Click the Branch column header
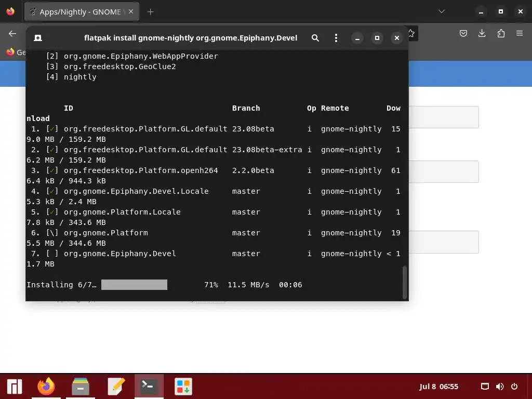 click(246, 108)
